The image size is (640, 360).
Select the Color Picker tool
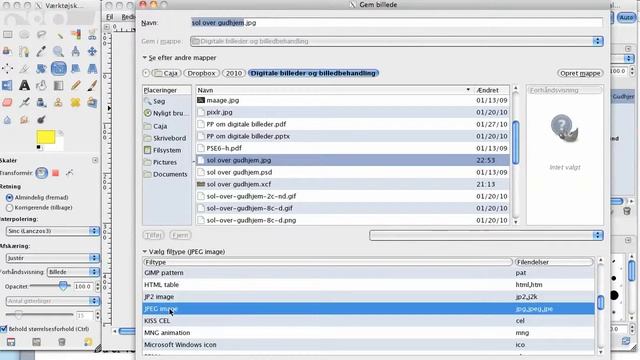(x=41, y=51)
